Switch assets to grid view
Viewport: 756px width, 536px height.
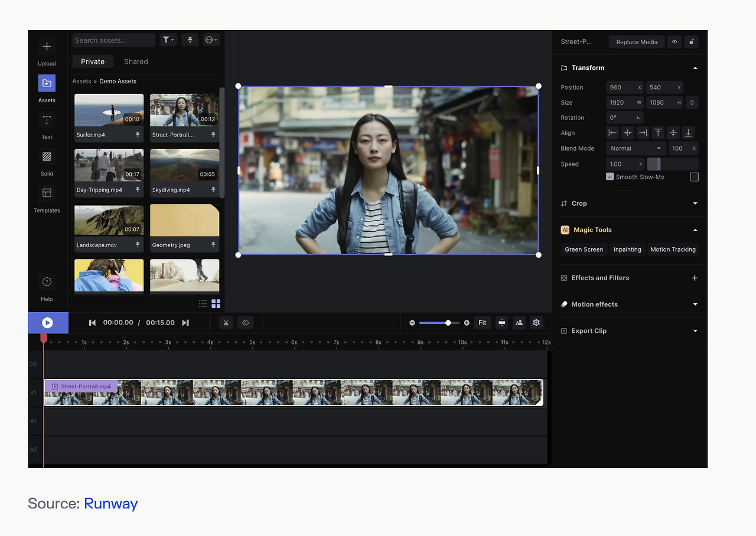pyautogui.click(x=216, y=304)
